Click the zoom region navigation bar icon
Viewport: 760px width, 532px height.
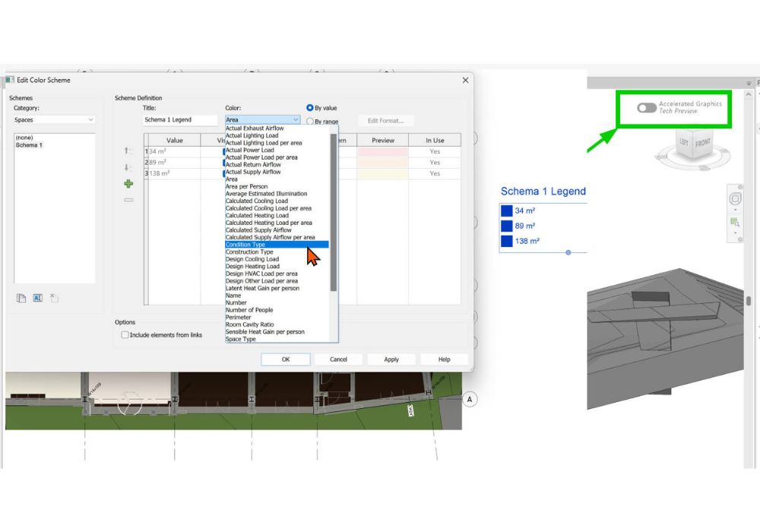pyautogui.click(x=735, y=222)
